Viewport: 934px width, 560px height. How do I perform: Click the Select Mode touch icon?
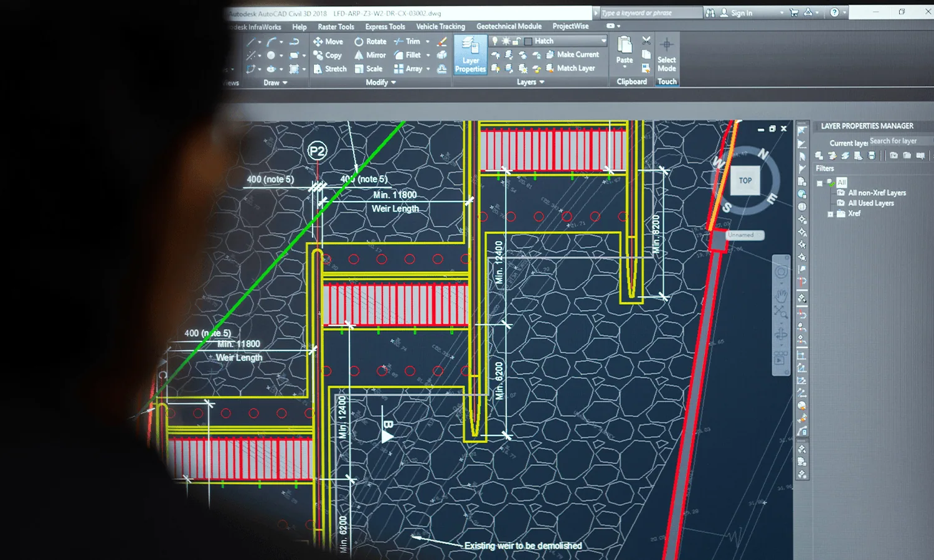666,55
